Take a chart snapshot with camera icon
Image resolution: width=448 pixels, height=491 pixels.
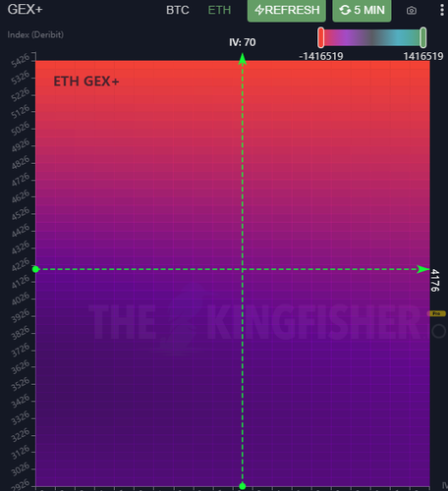(x=412, y=11)
